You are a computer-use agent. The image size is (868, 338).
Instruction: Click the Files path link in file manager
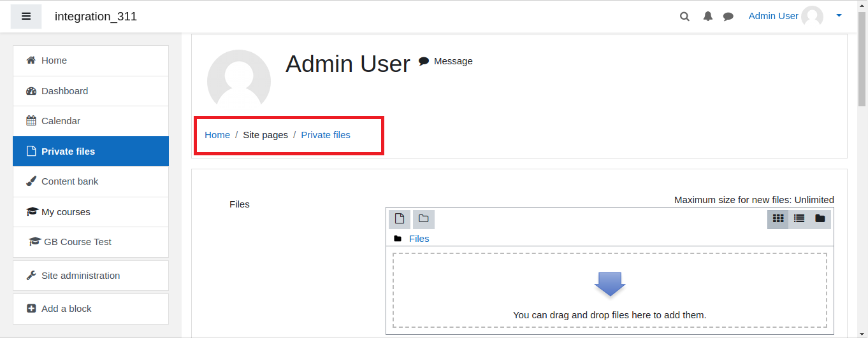coord(419,239)
